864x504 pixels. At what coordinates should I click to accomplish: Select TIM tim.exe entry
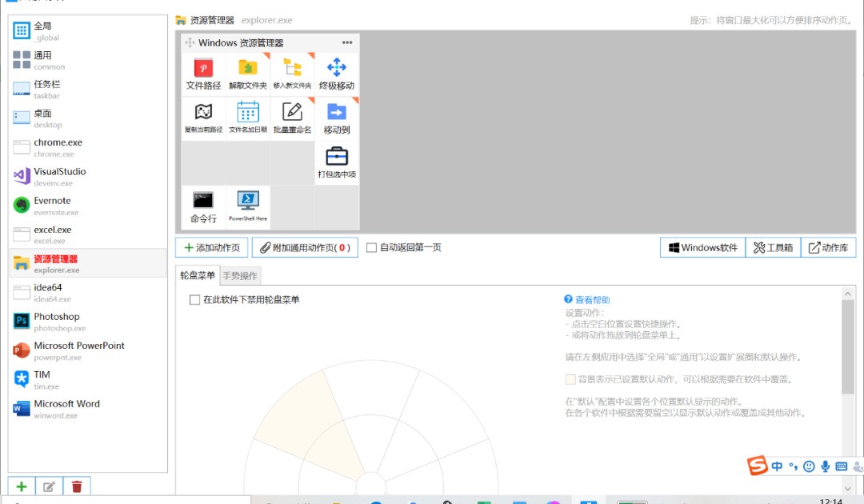[x=88, y=379]
